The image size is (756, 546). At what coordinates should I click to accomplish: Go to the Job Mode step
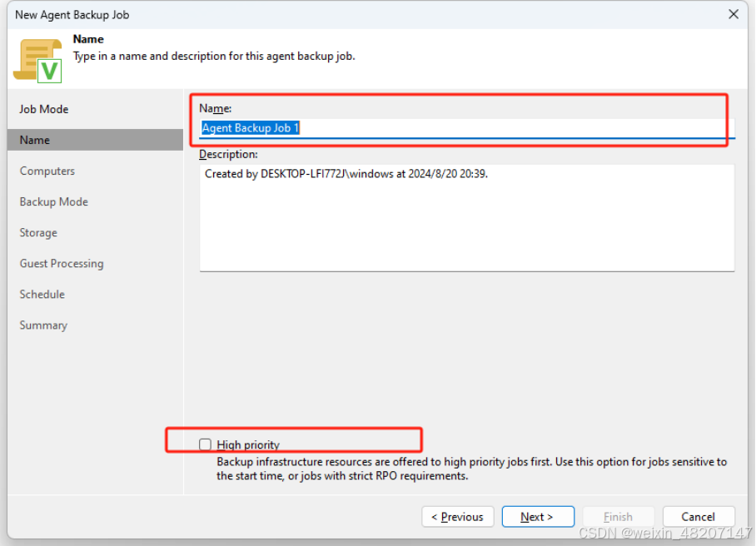click(44, 109)
